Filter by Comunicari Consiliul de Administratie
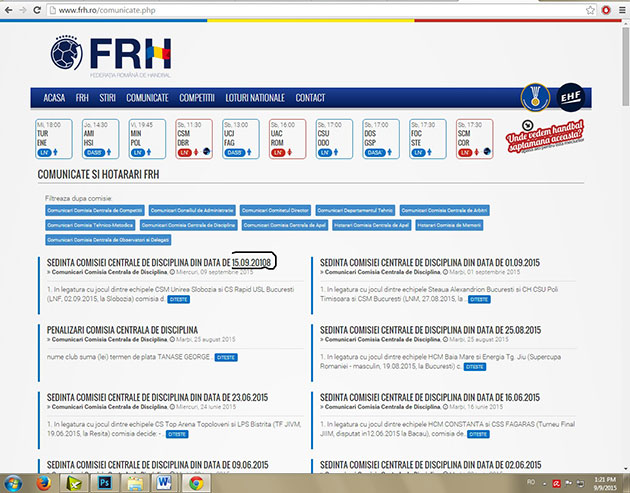Viewport: 630px width, 493px height. coord(192,210)
